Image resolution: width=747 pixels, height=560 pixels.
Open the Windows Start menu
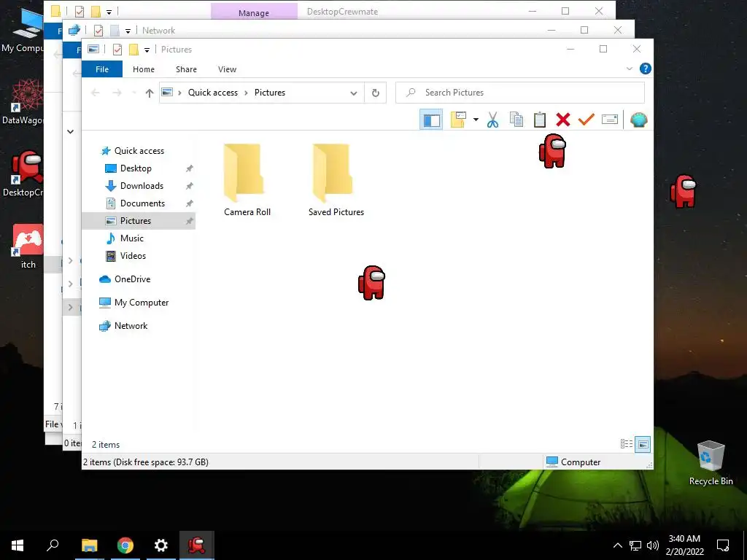point(18,545)
